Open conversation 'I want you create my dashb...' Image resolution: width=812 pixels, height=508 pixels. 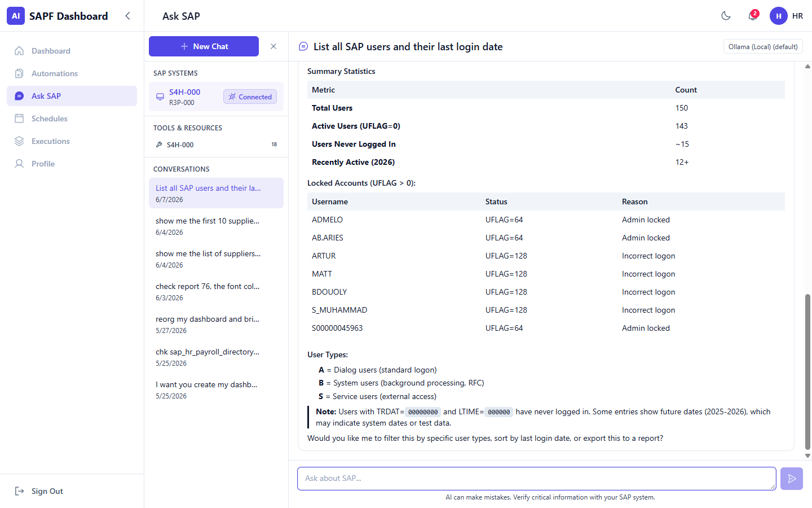tap(216, 389)
